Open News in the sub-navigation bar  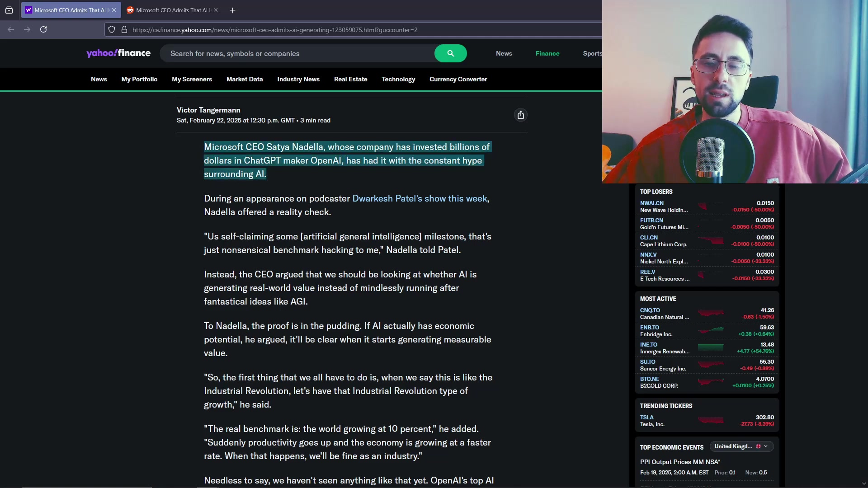click(99, 79)
